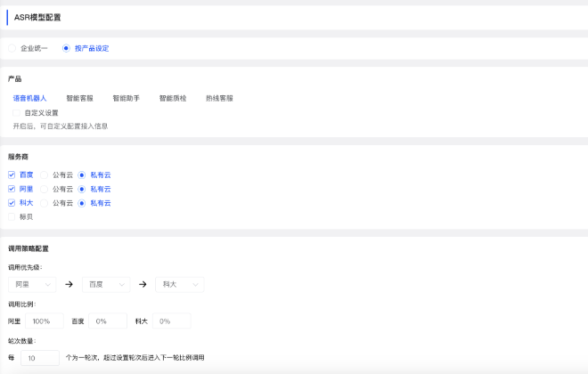Open the second priority dropdown showing 百度
The width and height of the screenshot is (588, 374).
click(x=106, y=284)
